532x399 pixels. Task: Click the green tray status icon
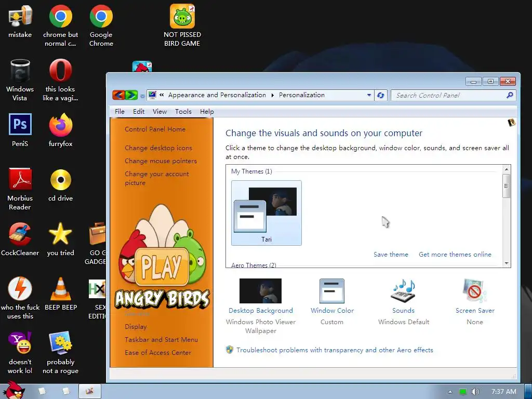click(x=462, y=392)
